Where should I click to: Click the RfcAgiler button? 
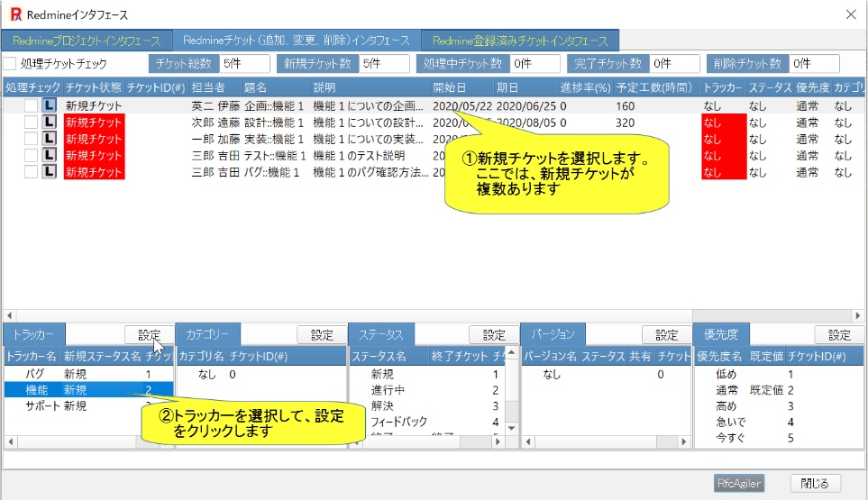pos(739,483)
